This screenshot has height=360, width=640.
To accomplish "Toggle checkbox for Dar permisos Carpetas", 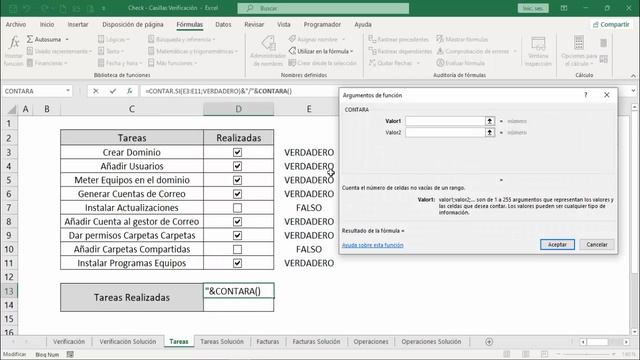I will click(237, 236).
